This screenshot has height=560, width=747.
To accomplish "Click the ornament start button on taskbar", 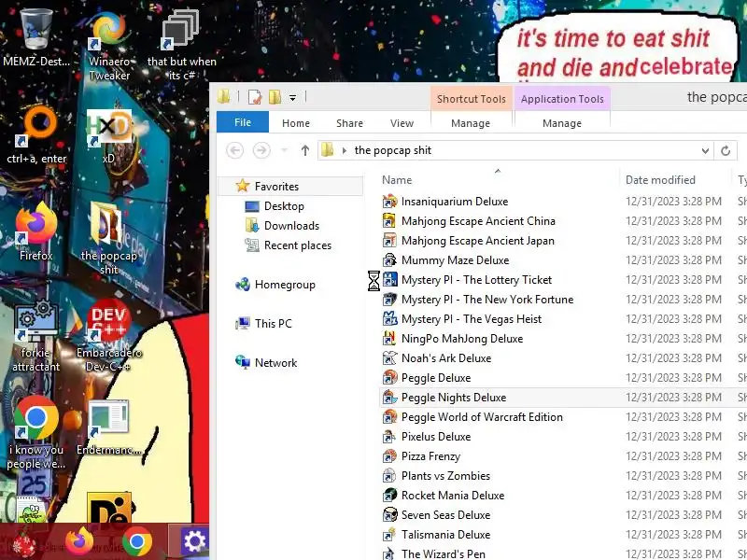I will pyautogui.click(x=24, y=543).
